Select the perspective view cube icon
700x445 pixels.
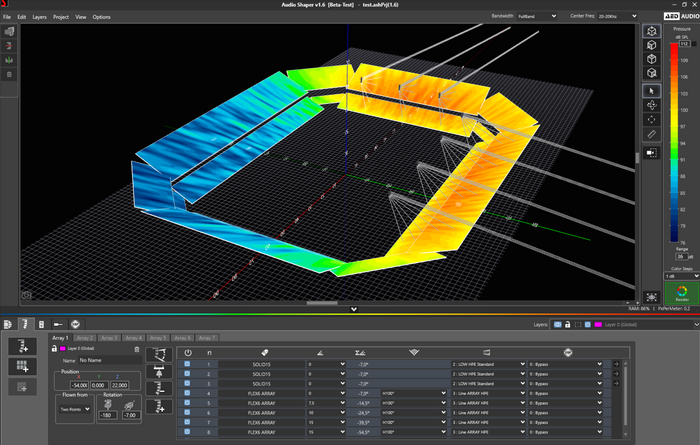pyautogui.click(x=652, y=31)
